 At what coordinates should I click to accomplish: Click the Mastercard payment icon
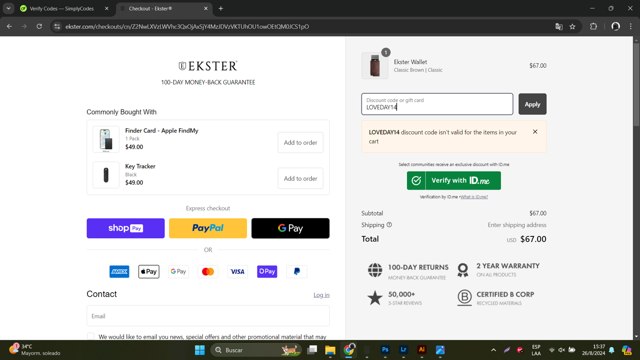(x=208, y=271)
